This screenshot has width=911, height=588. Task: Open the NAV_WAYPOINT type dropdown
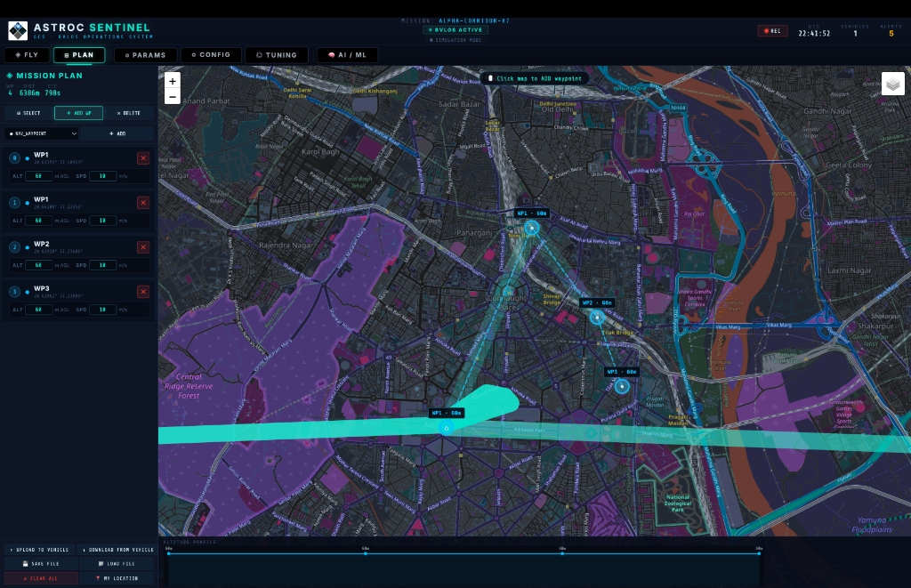tap(42, 133)
